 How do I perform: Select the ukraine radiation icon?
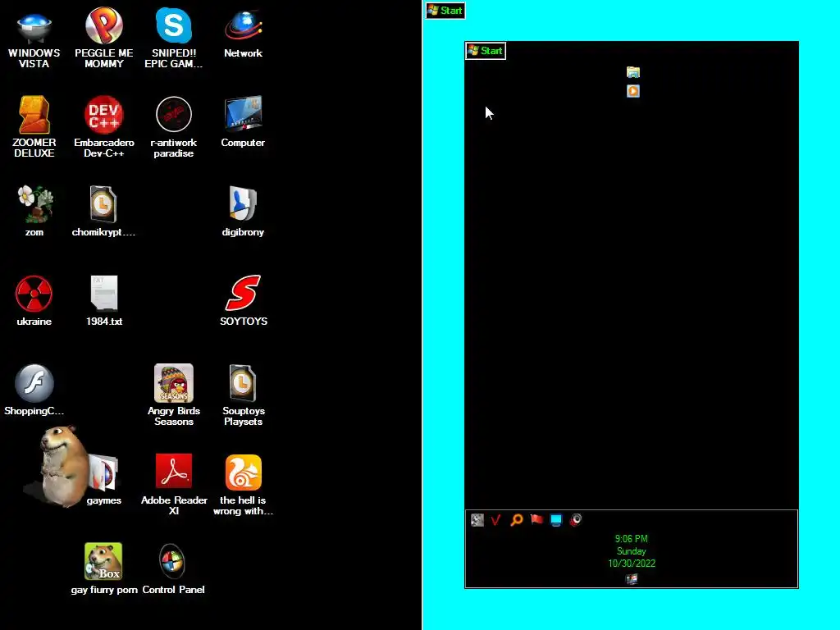(x=34, y=300)
